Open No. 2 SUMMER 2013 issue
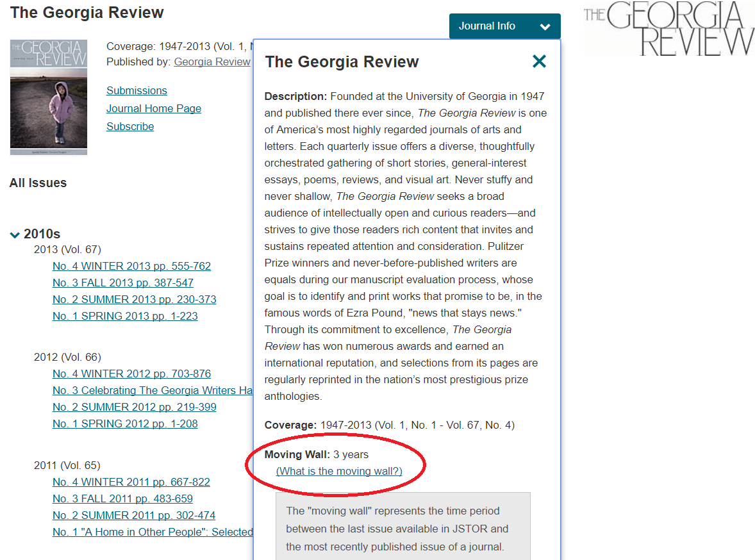This screenshot has width=755, height=560. [x=135, y=299]
